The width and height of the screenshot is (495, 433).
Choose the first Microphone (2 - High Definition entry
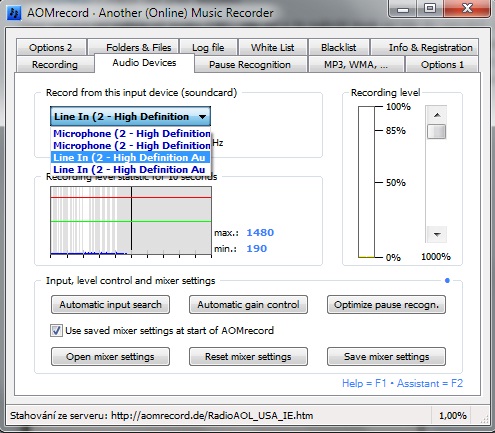coord(131,133)
